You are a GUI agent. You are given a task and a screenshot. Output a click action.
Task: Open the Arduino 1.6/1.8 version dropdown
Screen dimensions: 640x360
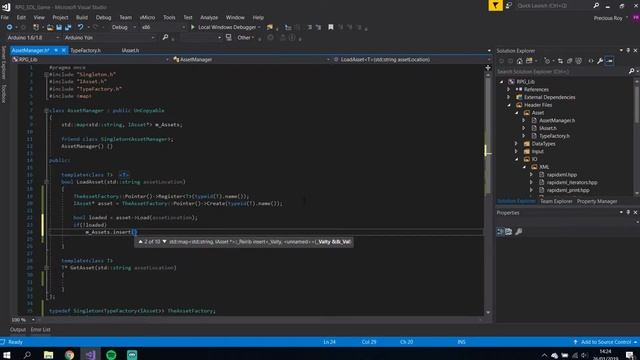pyautogui.click(x=33, y=38)
